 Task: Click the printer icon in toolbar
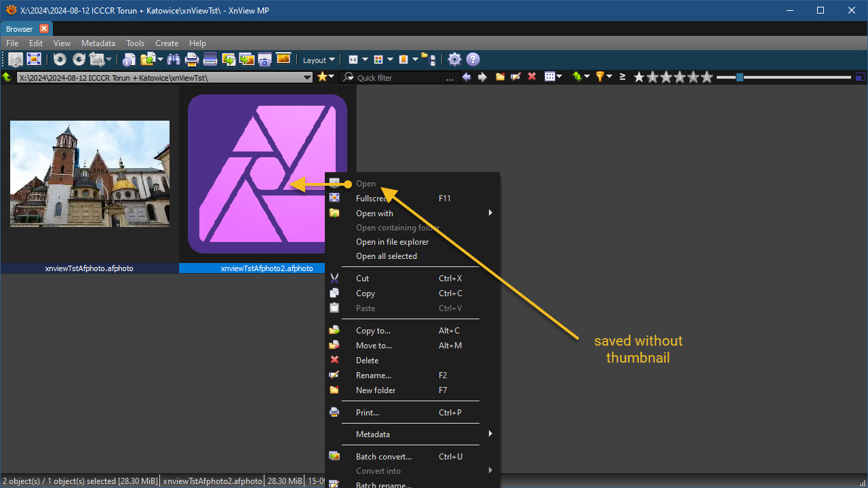point(192,60)
